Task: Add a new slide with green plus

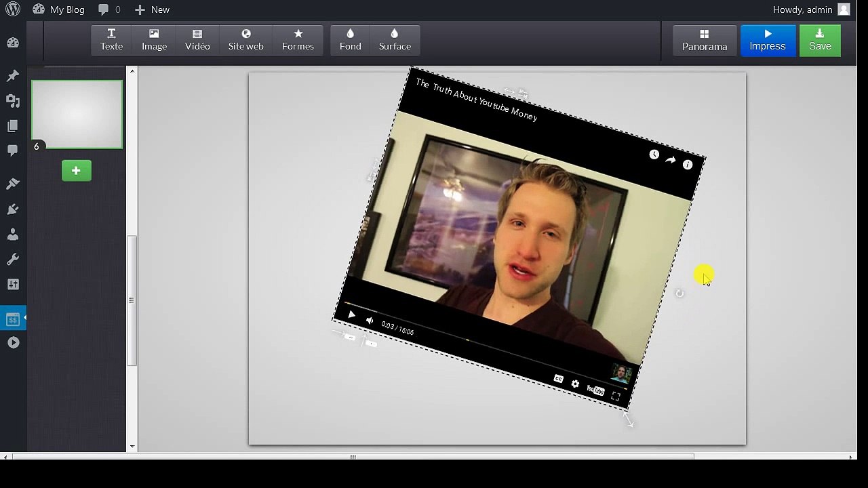Action: click(77, 171)
